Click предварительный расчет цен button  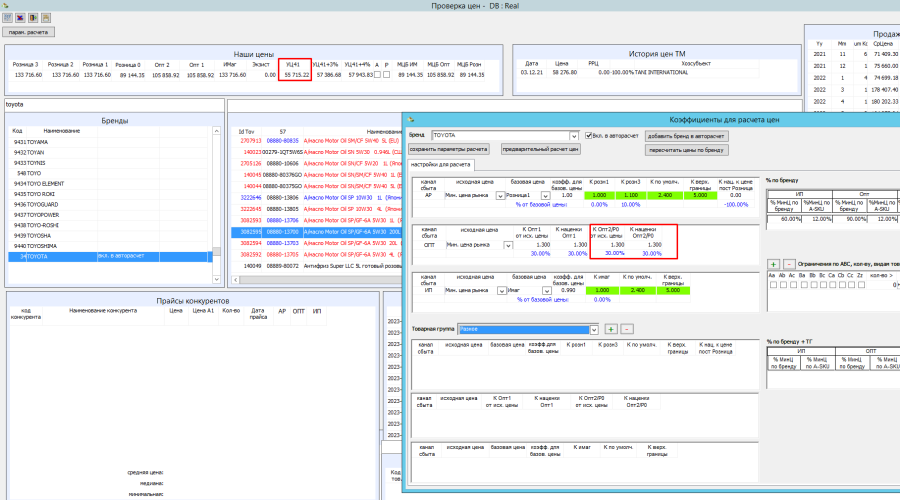point(541,149)
